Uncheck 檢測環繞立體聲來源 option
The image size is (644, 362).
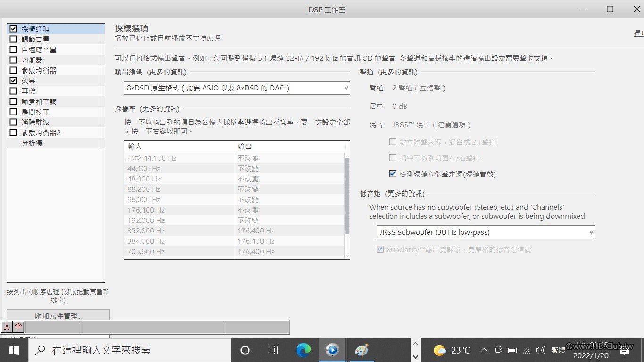pyautogui.click(x=393, y=174)
